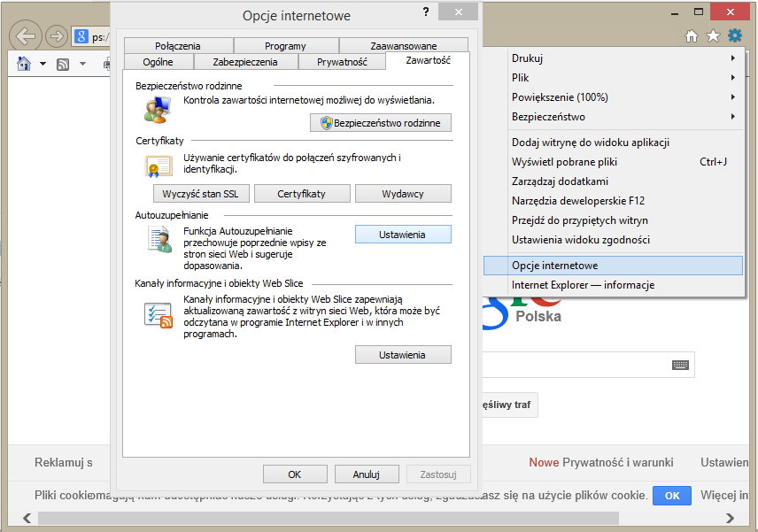Click Wyczyść stan SSL button

201,194
